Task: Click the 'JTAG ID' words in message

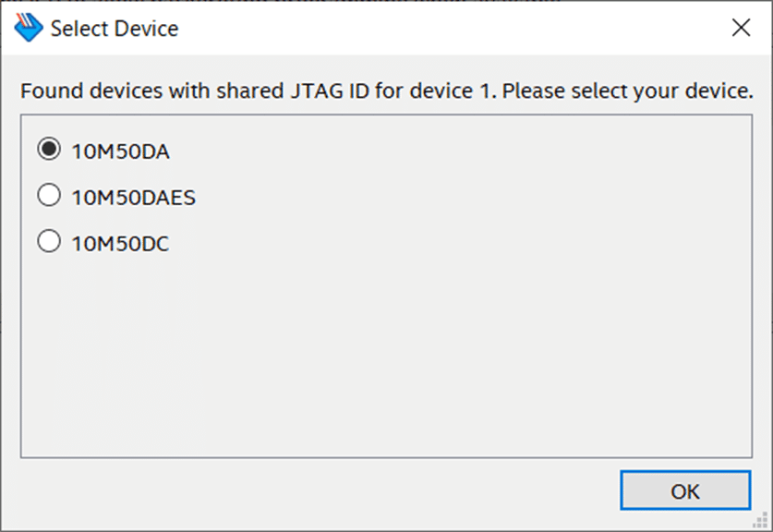Action: 330,91
